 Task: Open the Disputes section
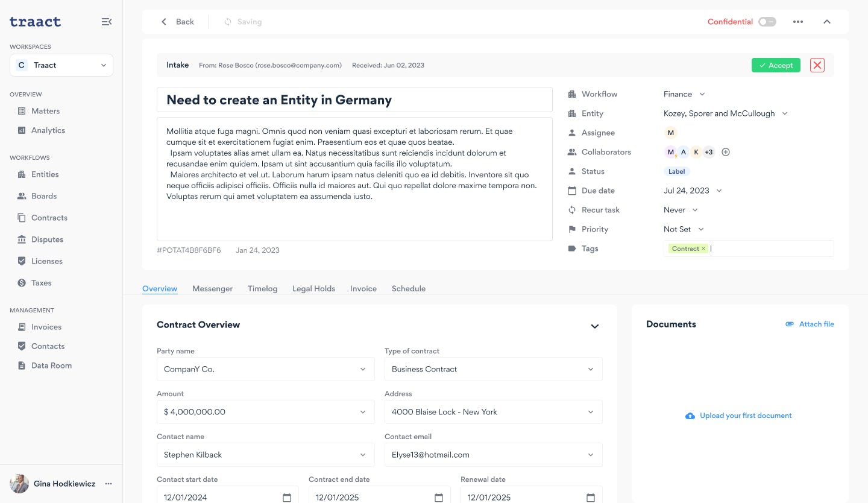[x=47, y=239]
